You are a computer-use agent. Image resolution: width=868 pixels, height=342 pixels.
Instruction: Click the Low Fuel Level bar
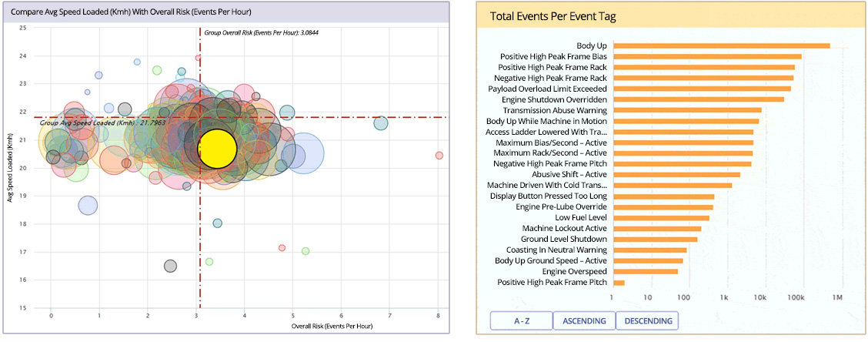tap(660, 217)
